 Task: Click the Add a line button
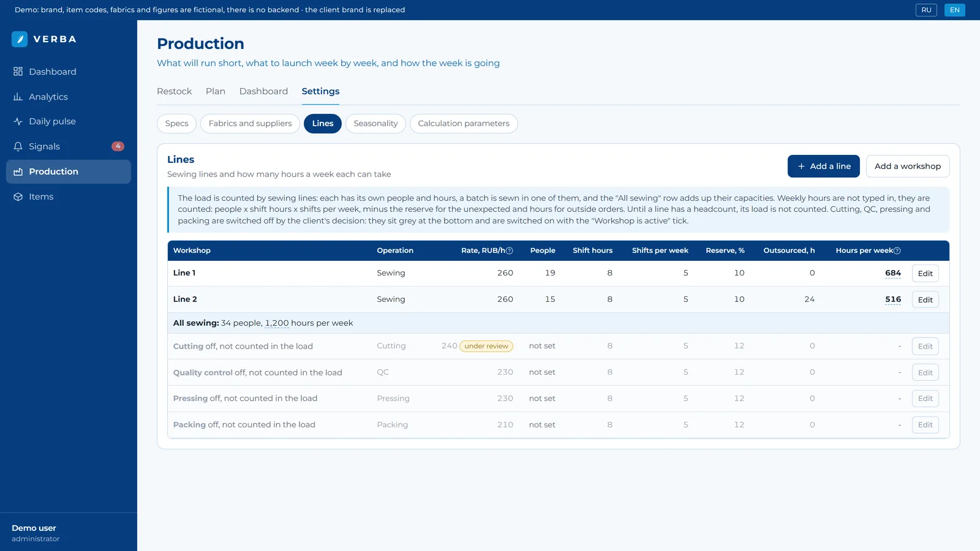pyautogui.click(x=823, y=167)
